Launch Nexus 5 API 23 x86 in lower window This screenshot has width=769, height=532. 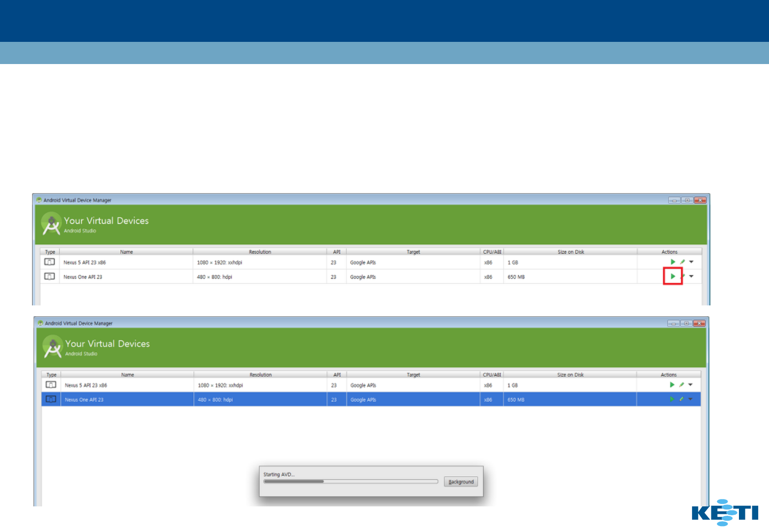click(x=672, y=385)
